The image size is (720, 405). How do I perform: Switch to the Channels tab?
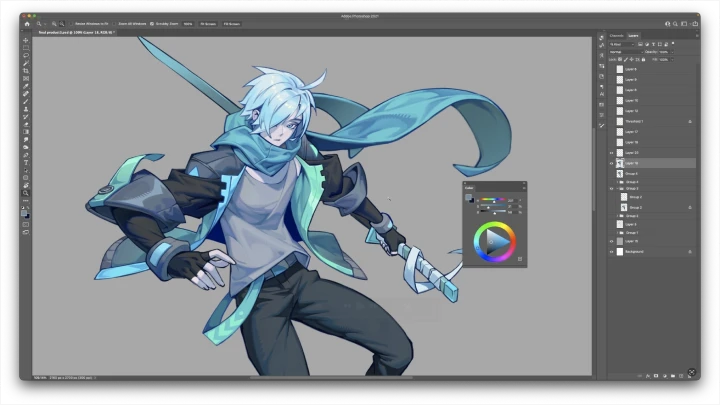617,35
